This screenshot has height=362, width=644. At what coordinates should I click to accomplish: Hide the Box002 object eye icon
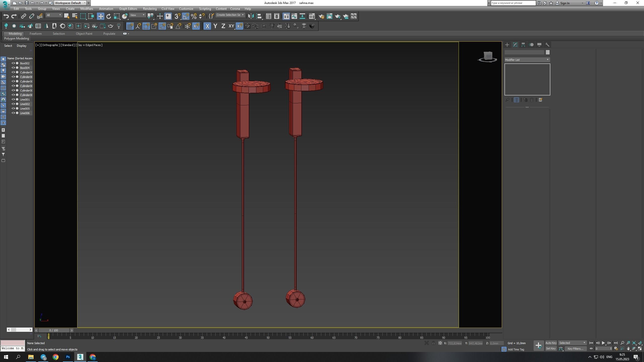point(13,63)
